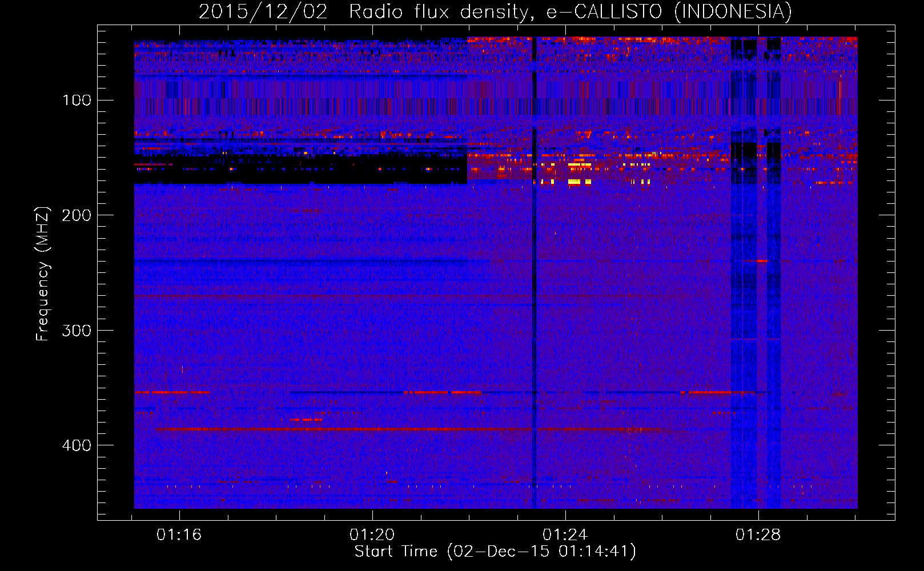The image size is (924, 571).
Task: Click the 200 frequency tick label
Action: point(77,215)
